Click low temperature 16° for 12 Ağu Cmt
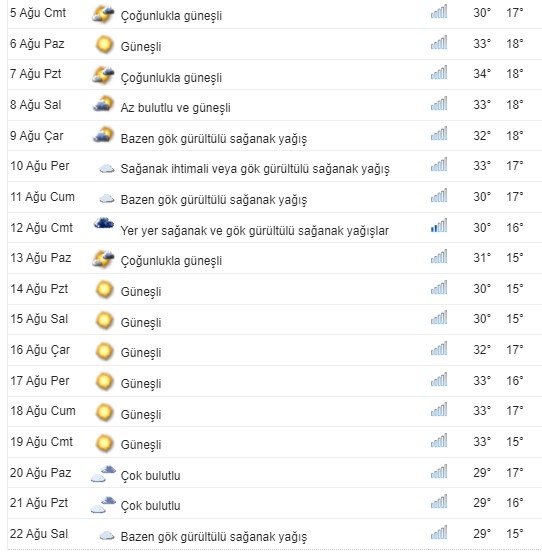542x557 pixels. [x=515, y=228]
